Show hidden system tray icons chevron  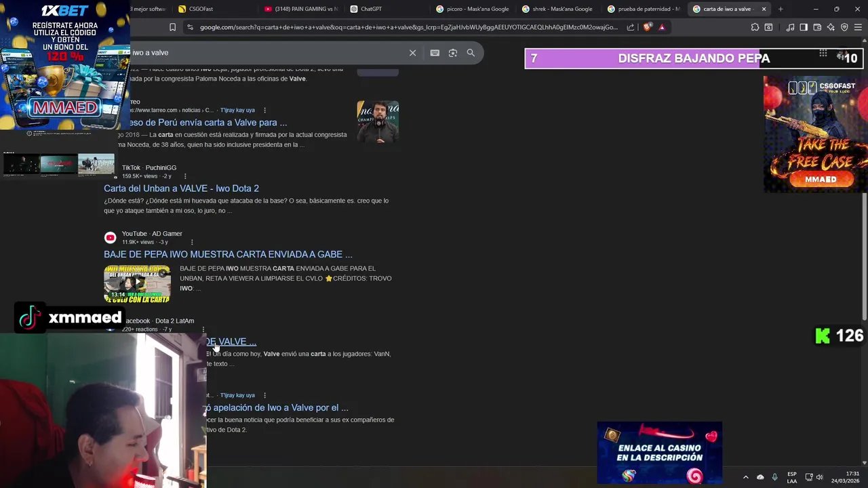745,477
